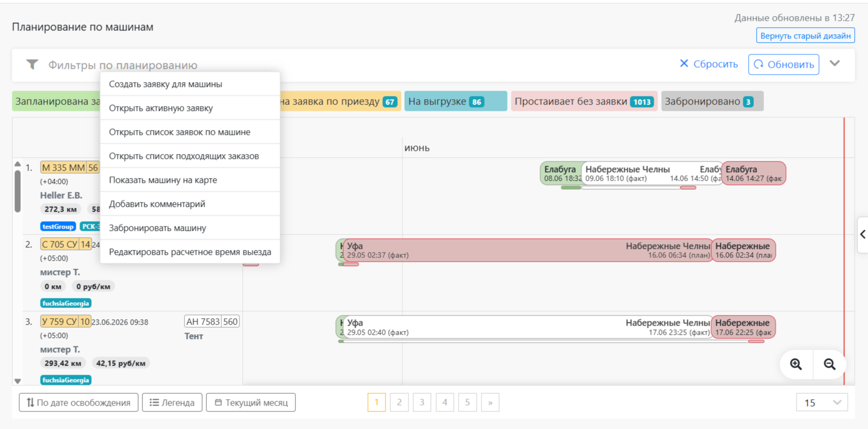This screenshot has height=429, width=868.
Task: Open the rows per page dropdown showing 15
Action: (x=822, y=403)
